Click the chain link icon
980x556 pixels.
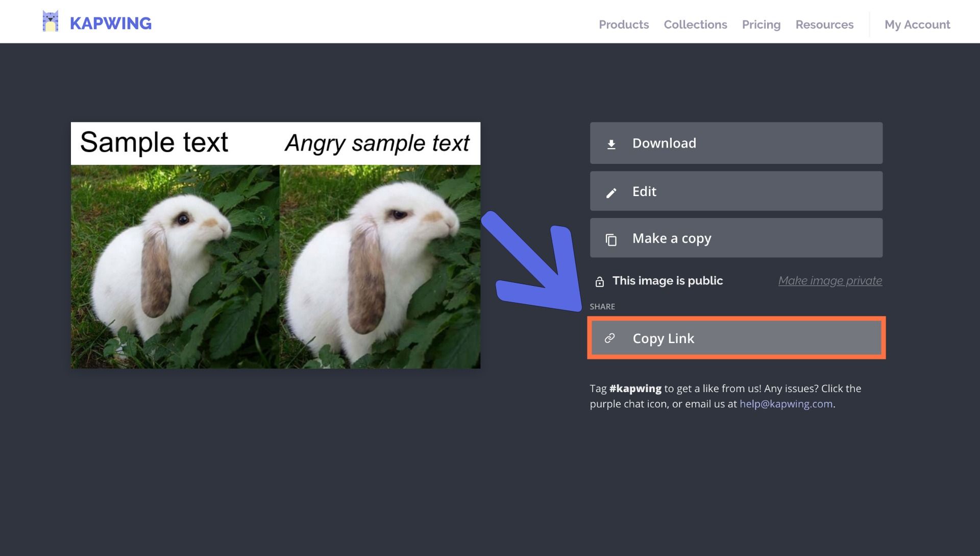click(x=609, y=339)
